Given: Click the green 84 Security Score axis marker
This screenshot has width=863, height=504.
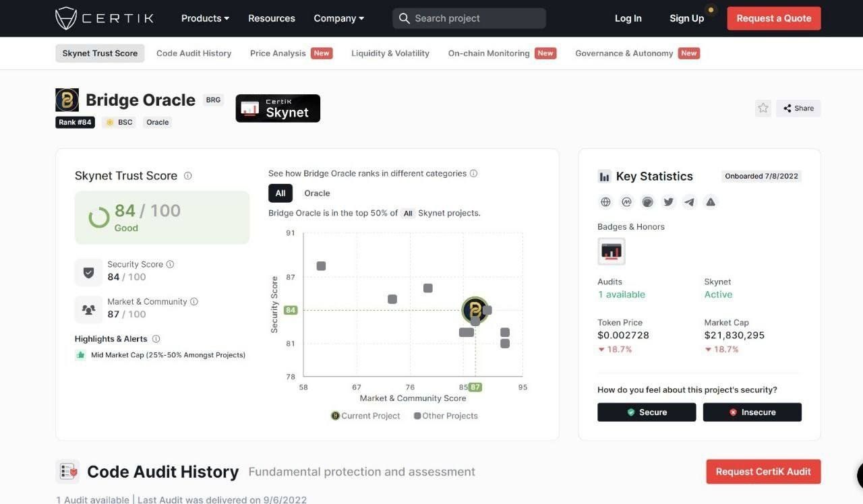Looking at the screenshot, I should point(291,310).
